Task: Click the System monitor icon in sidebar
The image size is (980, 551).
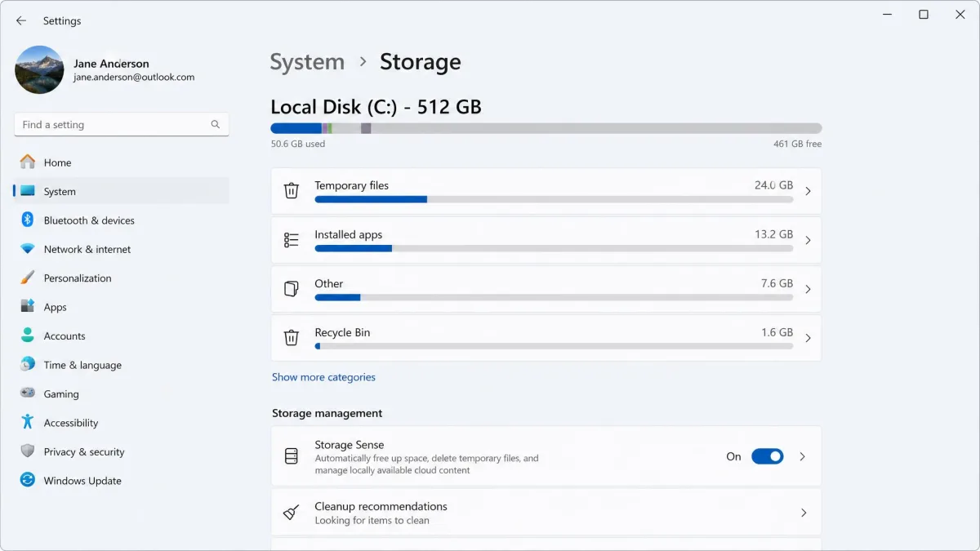Action: (x=28, y=191)
